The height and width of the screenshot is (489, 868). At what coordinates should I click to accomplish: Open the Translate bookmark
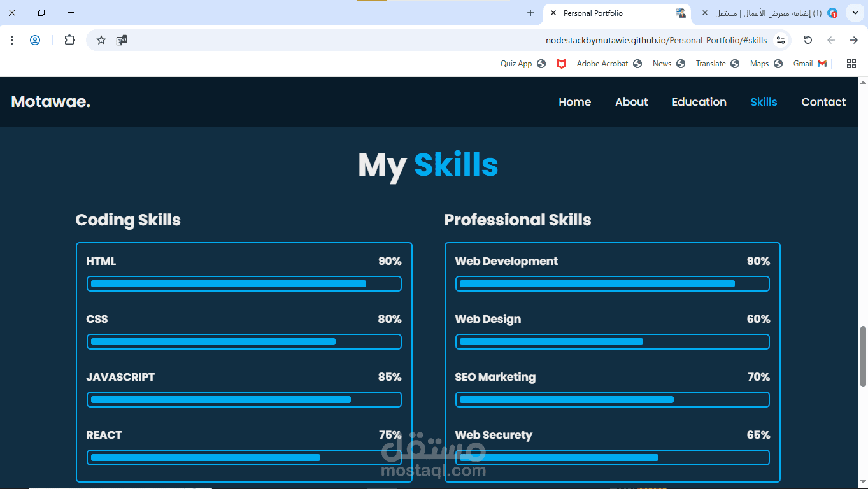pos(717,64)
